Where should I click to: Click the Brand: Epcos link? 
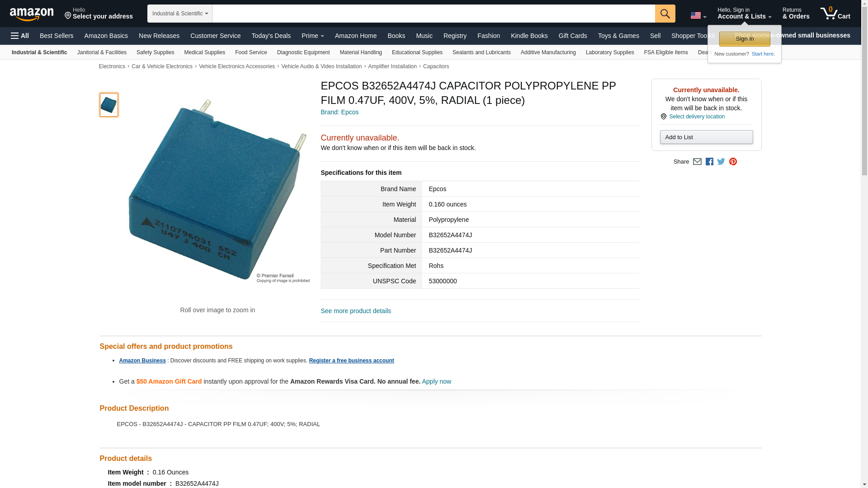coord(340,112)
